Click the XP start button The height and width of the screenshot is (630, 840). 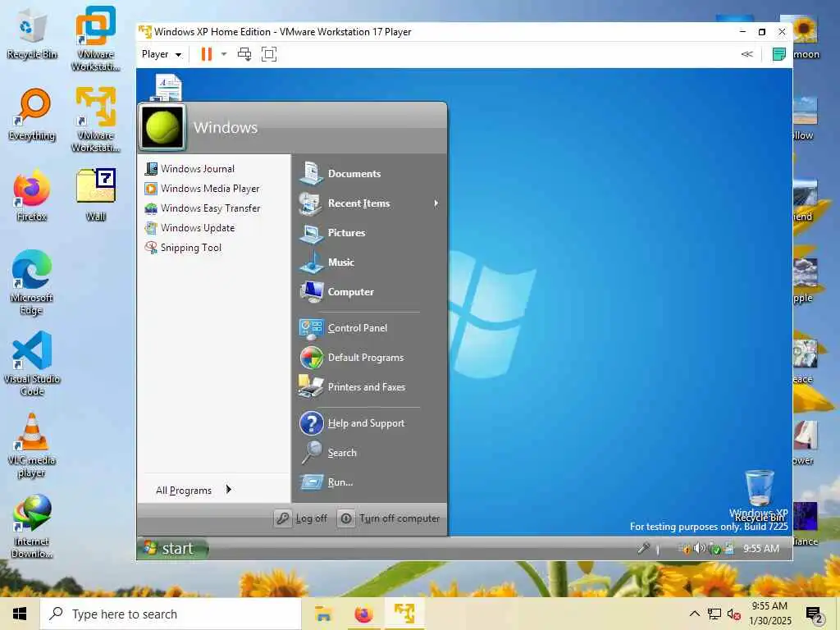172,549
